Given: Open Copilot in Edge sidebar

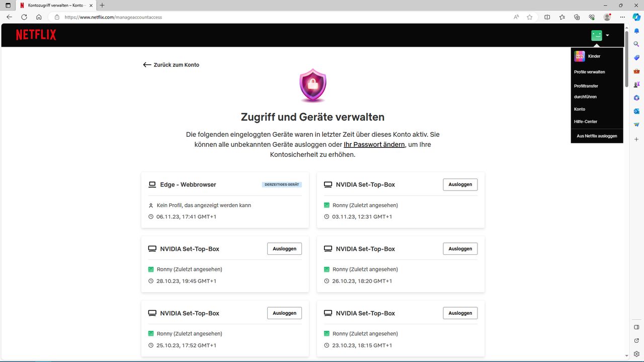Looking at the screenshot, I should [x=636, y=17].
